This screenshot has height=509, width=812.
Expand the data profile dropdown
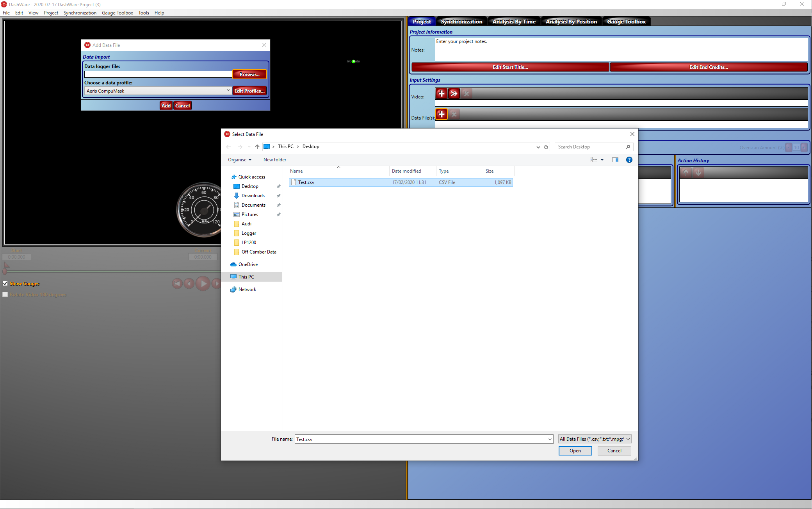(x=228, y=91)
